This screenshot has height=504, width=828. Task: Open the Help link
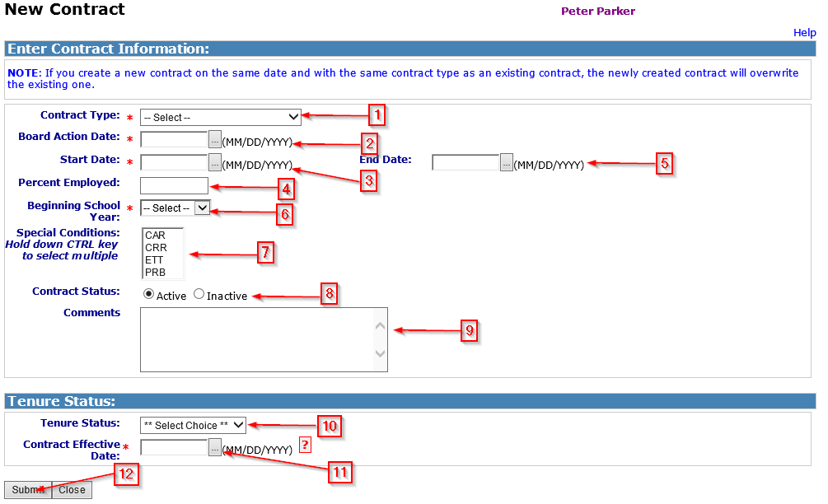tap(804, 33)
